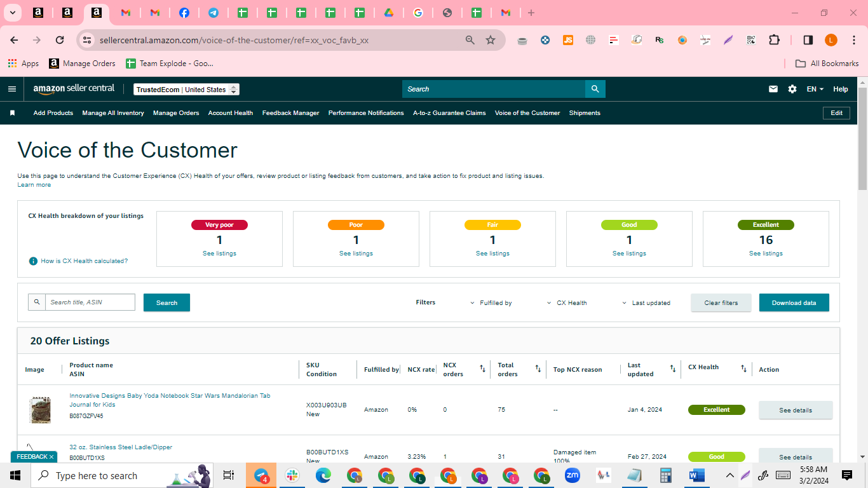The width and height of the screenshot is (868, 488).
Task: Open Calculator from the taskbar
Action: click(x=666, y=475)
